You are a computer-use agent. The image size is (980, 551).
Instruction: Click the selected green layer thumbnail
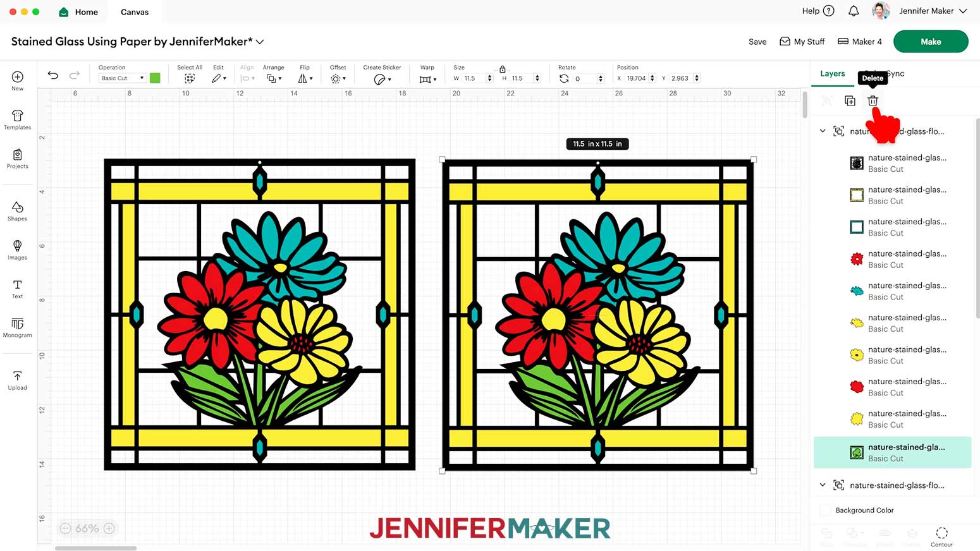pyautogui.click(x=857, y=452)
